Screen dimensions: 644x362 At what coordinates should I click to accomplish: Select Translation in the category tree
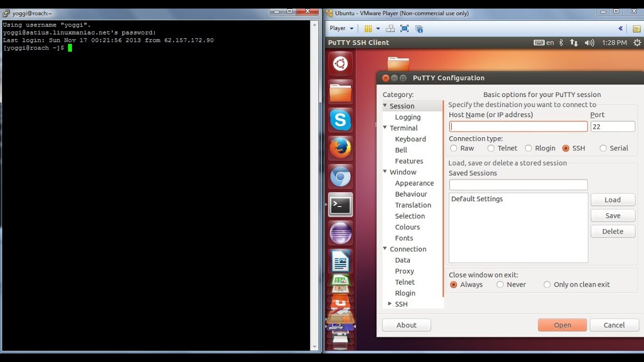pyautogui.click(x=413, y=205)
